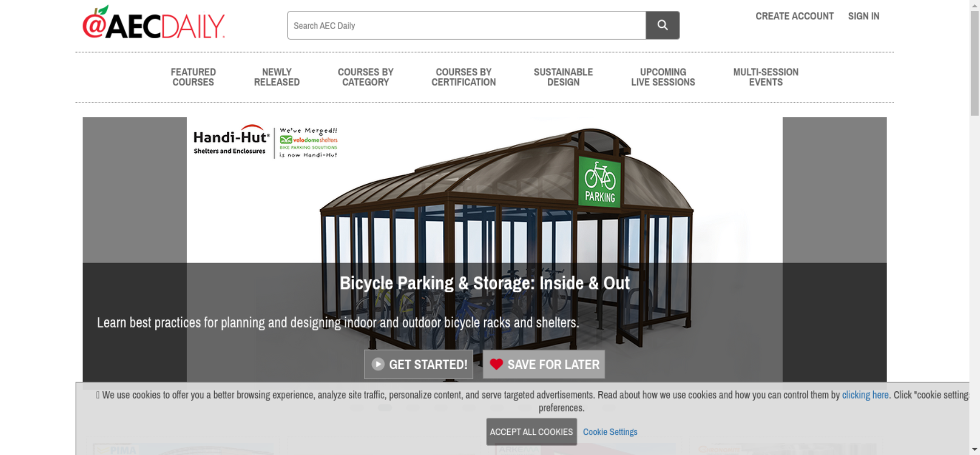Open the AEC Daily logo home link

[x=154, y=23]
